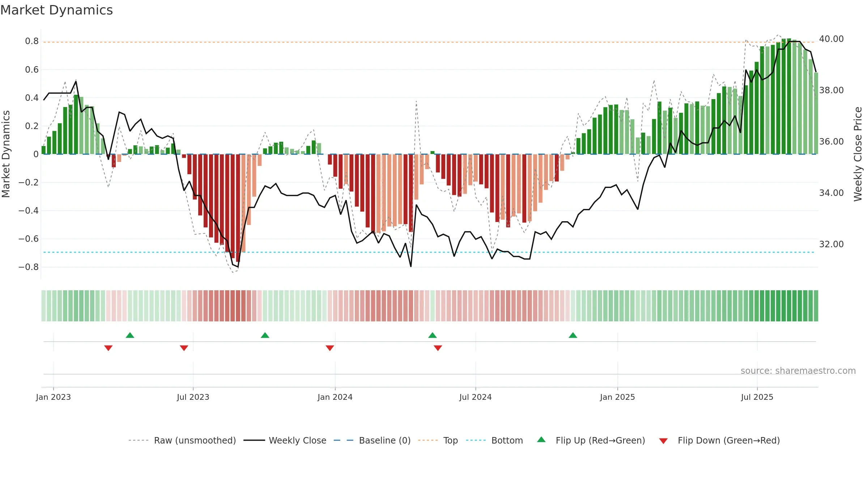
Task: Click the 40.00 price axis label
Action: 831,39
